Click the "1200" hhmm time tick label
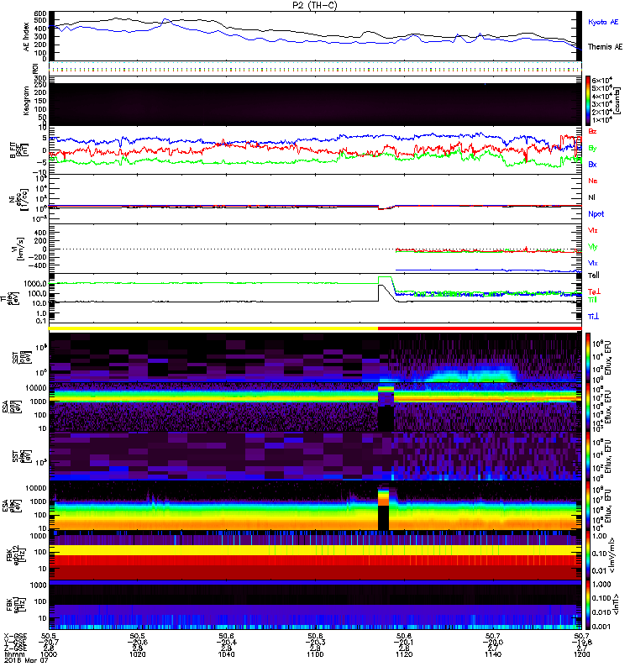 click(581, 654)
